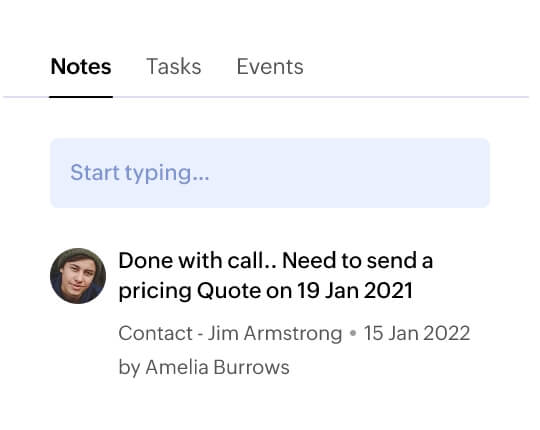The image size is (540, 430).
Task: Click the 15 Jan 2022 date stamp
Action: 417,333
